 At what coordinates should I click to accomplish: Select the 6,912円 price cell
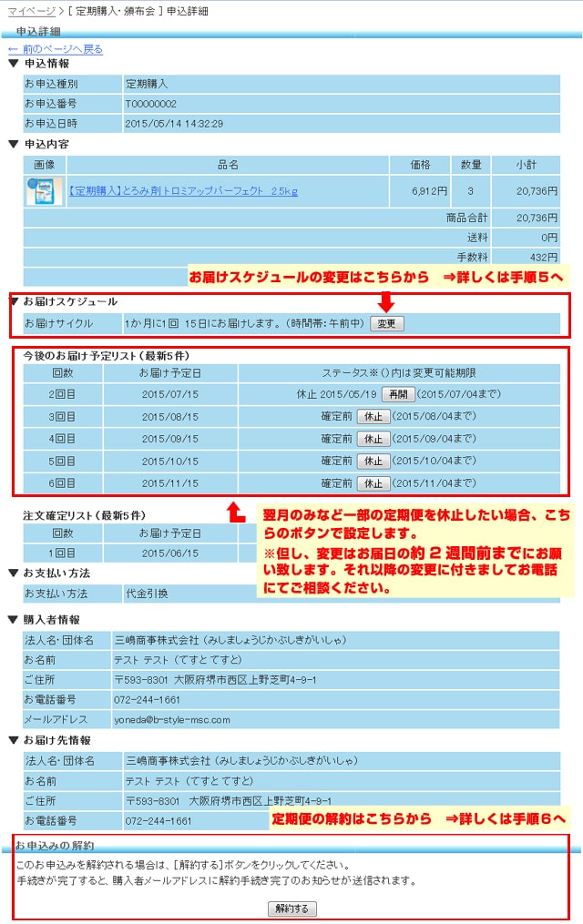pos(420,191)
